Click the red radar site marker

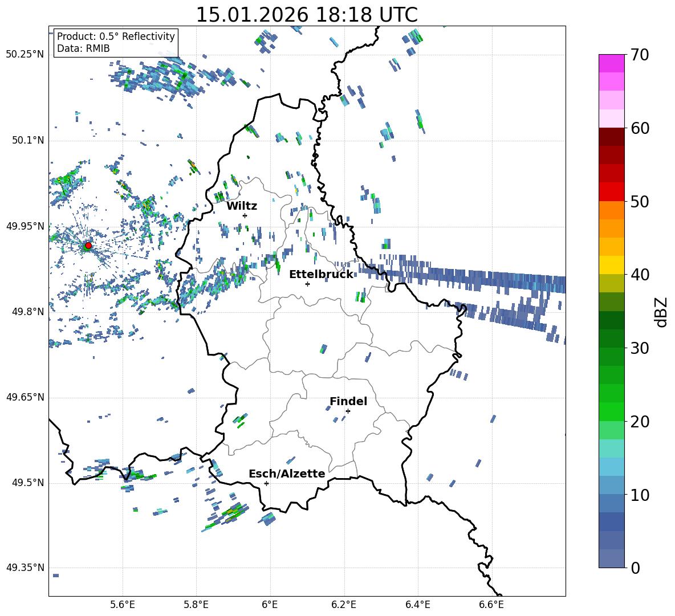(x=88, y=246)
